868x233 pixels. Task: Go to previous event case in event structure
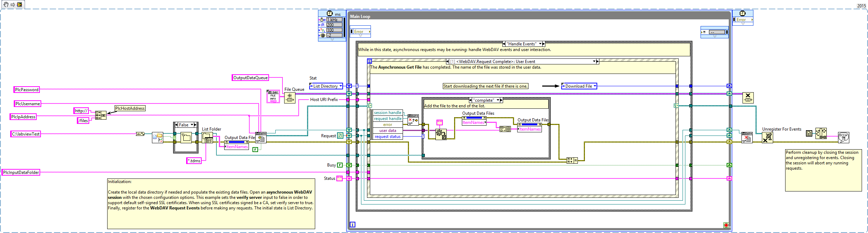pos(448,62)
